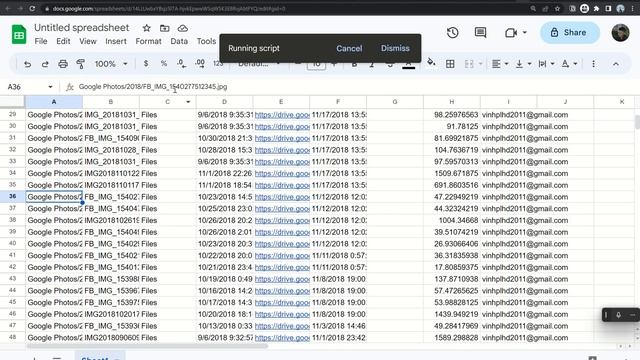Expand the Name box dropdown arrow
Screen dimensions: 640x360
pos(50,87)
